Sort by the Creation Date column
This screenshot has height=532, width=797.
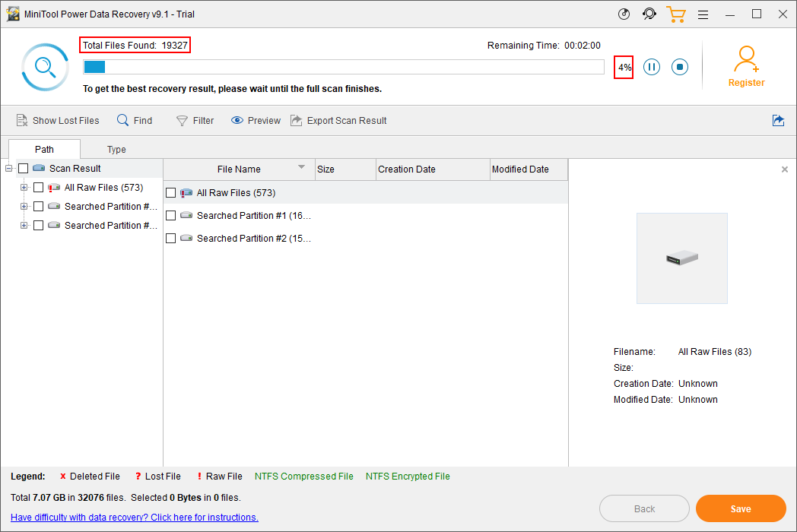tap(433, 169)
